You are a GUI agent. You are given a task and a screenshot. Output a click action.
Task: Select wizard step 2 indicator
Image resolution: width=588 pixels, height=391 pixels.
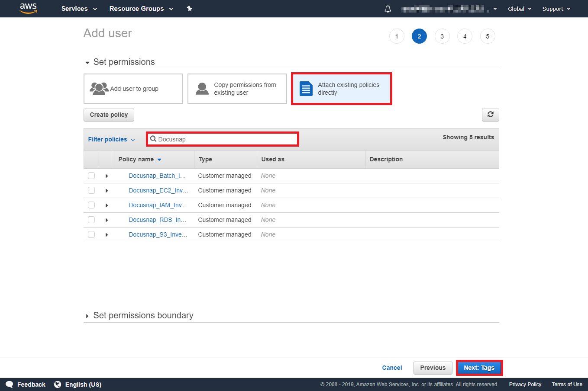tap(419, 36)
